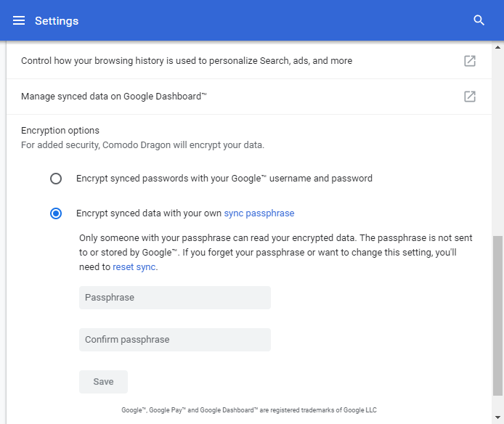Open the sync passphrase help link
504x424 pixels.
(x=259, y=213)
